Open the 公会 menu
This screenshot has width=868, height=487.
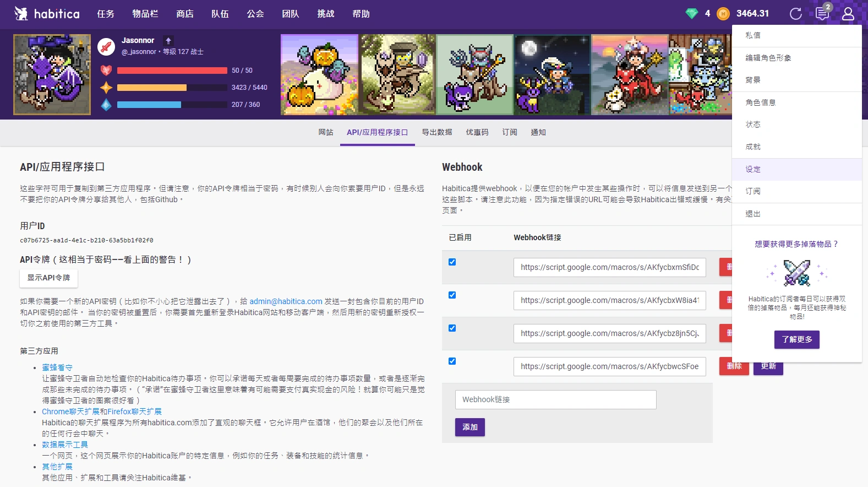click(255, 14)
